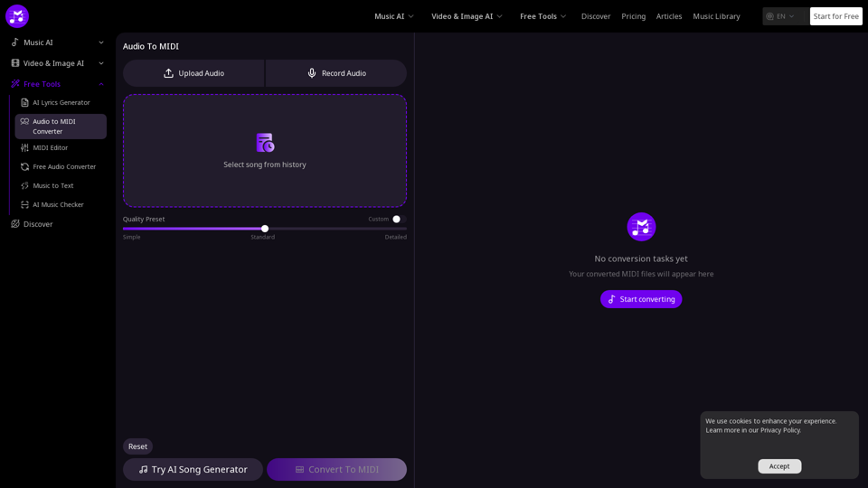Open Free Tools menu in top navigation
868x488 pixels.
[x=542, y=16]
